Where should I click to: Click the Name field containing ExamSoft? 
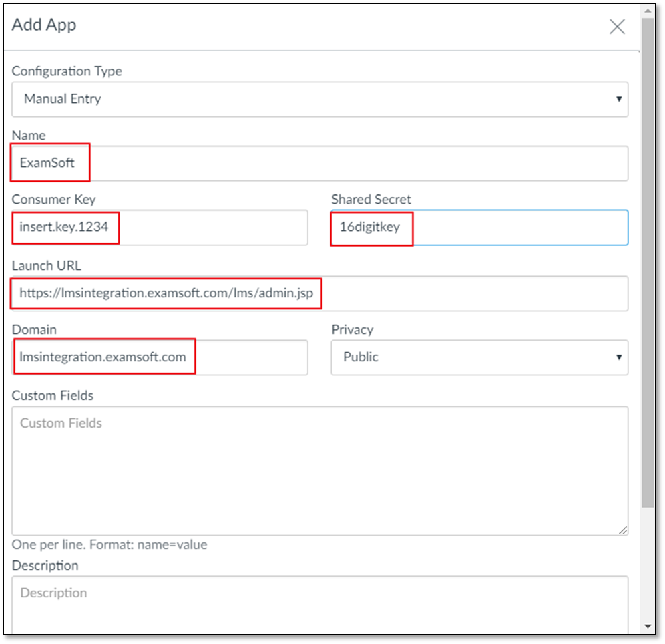(320, 163)
